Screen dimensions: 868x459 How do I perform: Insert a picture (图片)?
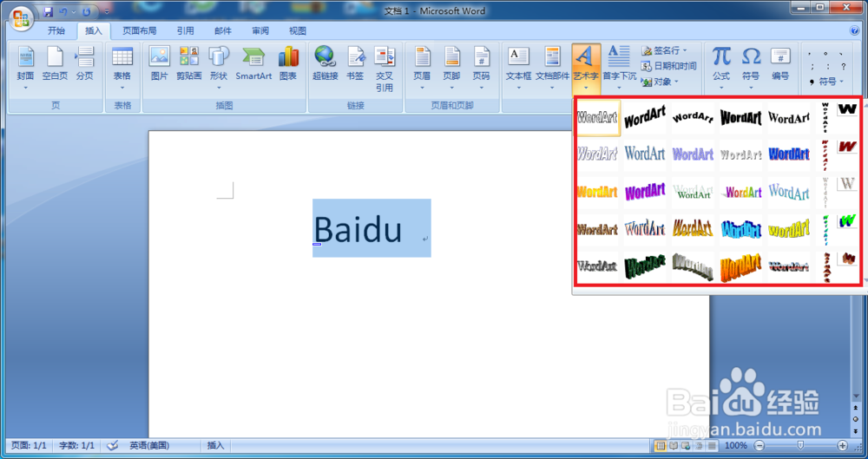(x=159, y=64)
